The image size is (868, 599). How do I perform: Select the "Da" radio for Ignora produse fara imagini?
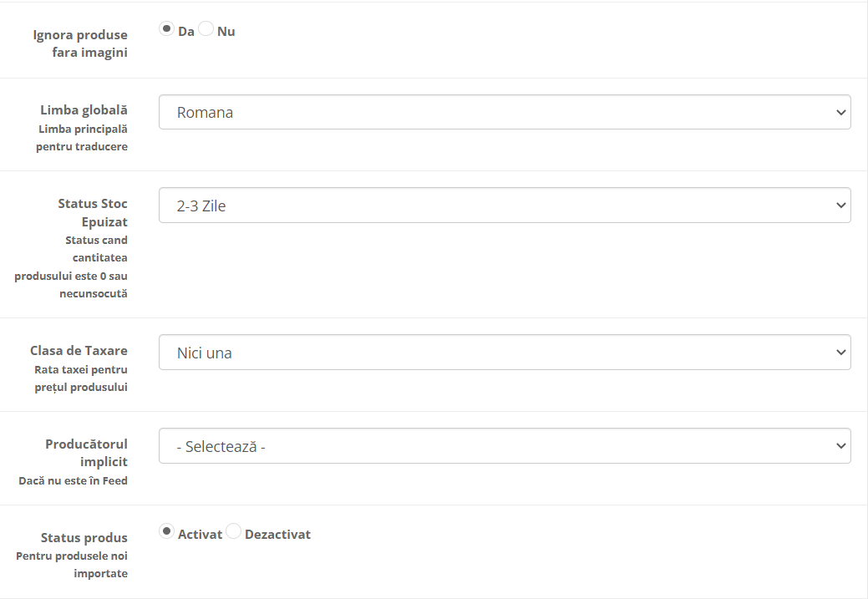[166, 30]
